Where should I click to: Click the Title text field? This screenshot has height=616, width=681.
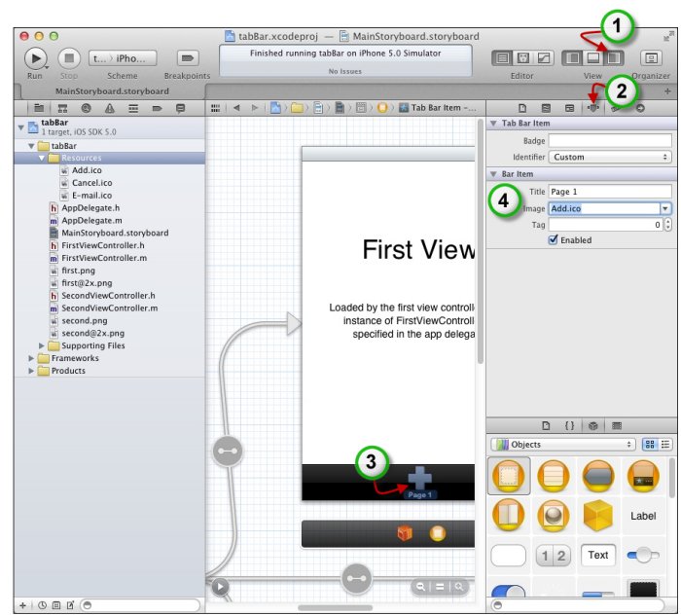(x=610, y=192)
